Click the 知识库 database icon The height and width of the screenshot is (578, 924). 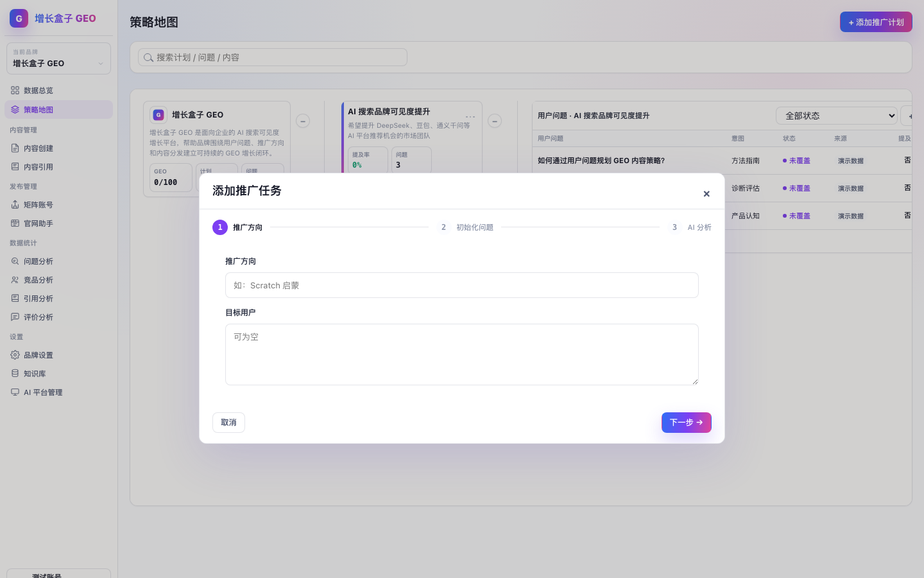click(x=15, y=374)
